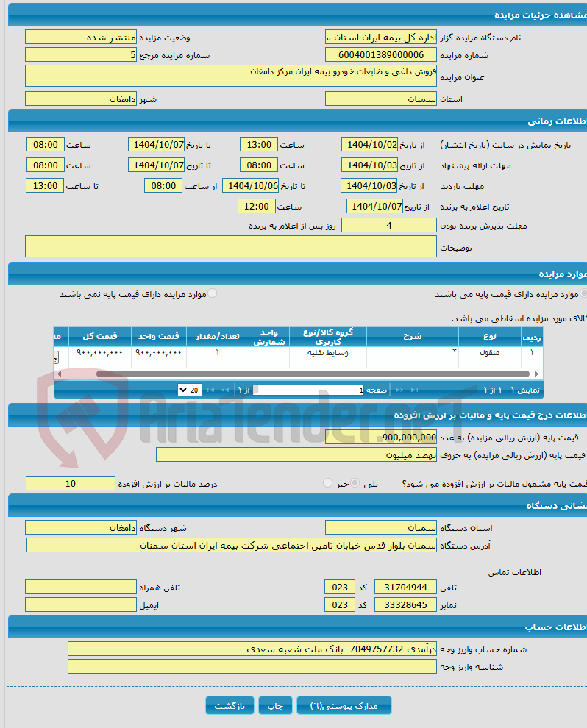Click winner announcement date field 1404/10/07

coord(374,206)
